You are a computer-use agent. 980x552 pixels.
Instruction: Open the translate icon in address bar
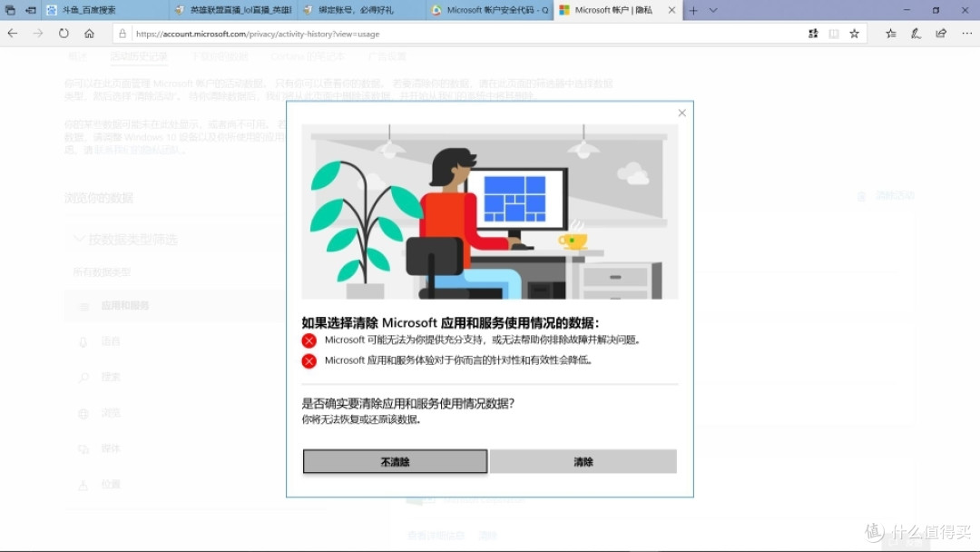click(x=813, y=34)
